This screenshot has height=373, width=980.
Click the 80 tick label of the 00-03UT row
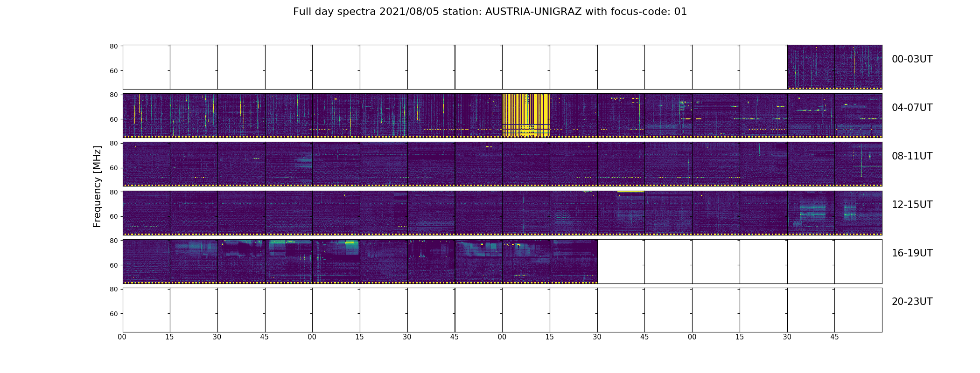(113, 46)
